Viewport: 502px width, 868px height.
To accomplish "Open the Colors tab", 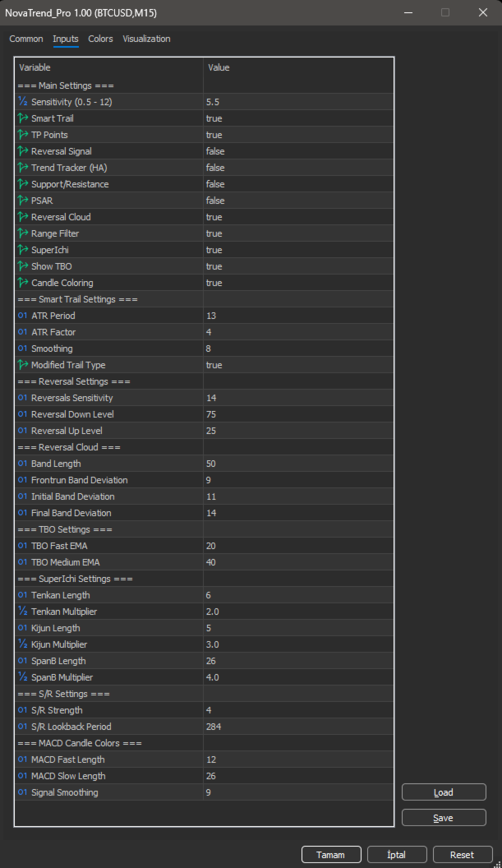I will [x=100, y=39].
